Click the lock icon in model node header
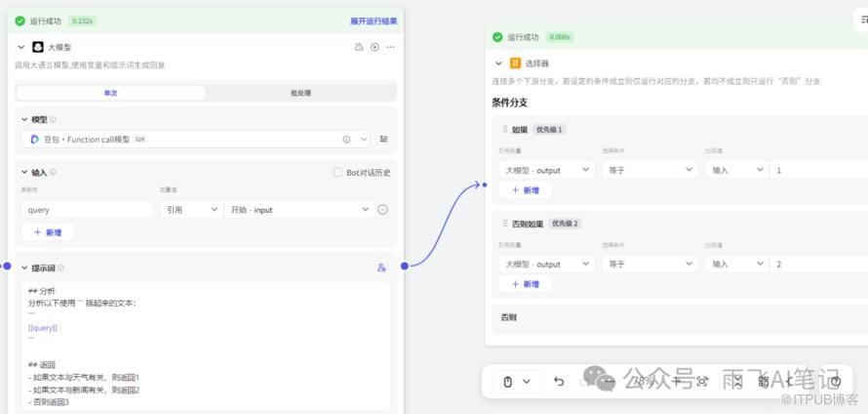 359,47
